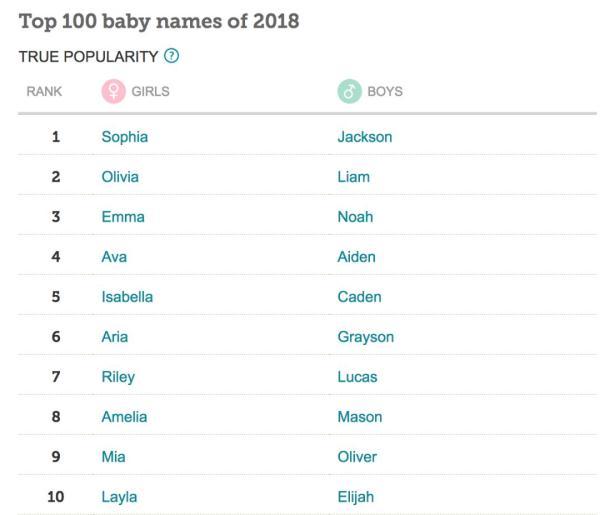This screenshot has height=515, width=600.
Task: Select the boy name Oliver
Action: point(357,457)
